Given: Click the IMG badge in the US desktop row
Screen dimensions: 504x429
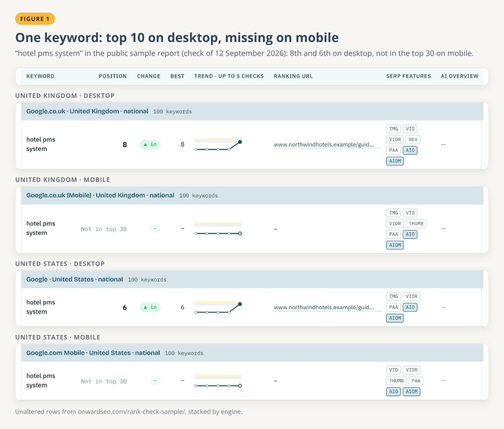Looking at the screenshot, I should (394, 297).
